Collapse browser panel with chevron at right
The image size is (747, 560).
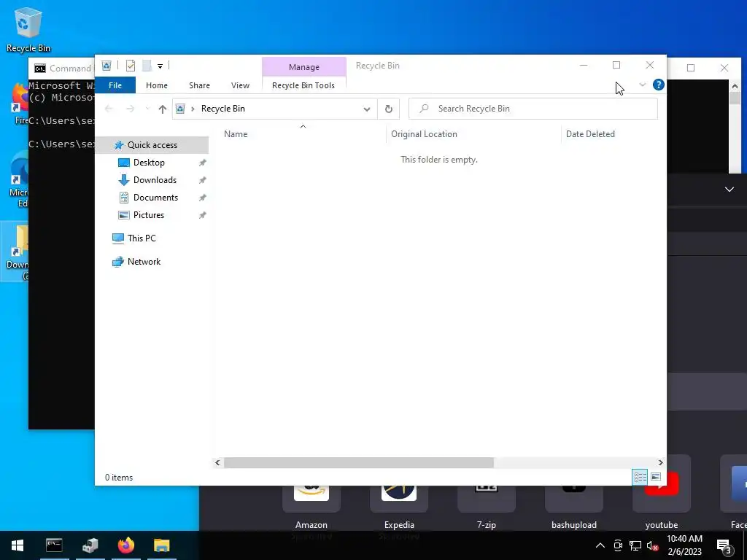click(x=729, y=190)
